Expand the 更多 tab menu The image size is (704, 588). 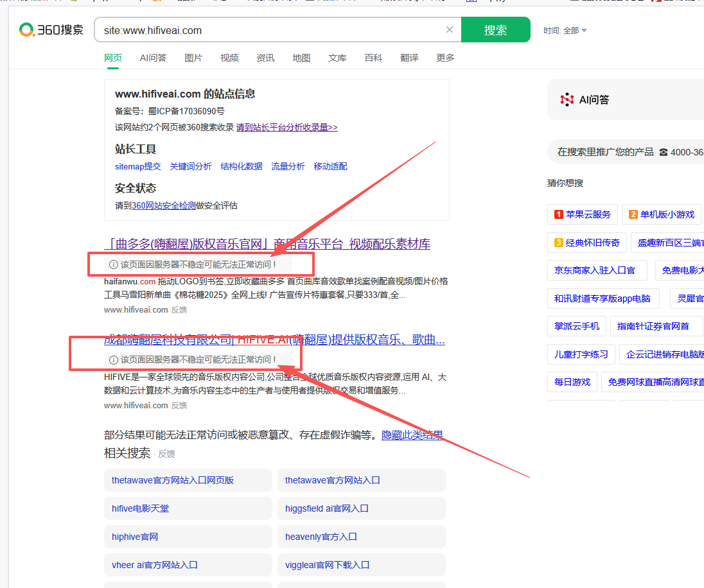(x=445, y=58)
